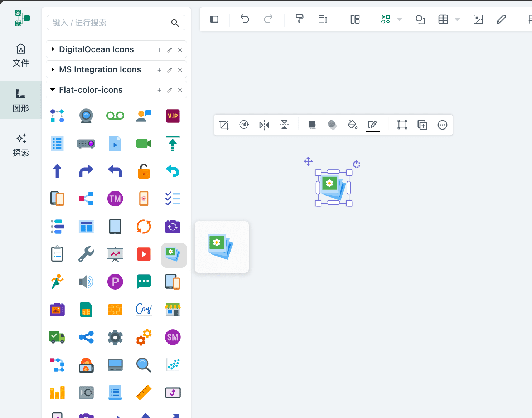Click the undo arrow in top toolbar
The width and height of the screenshot is (532, 418).
tap(245, 19)
